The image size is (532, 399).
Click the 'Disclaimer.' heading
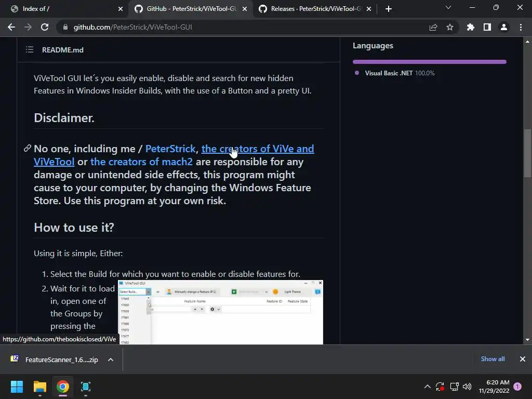[x=64, y=118]
